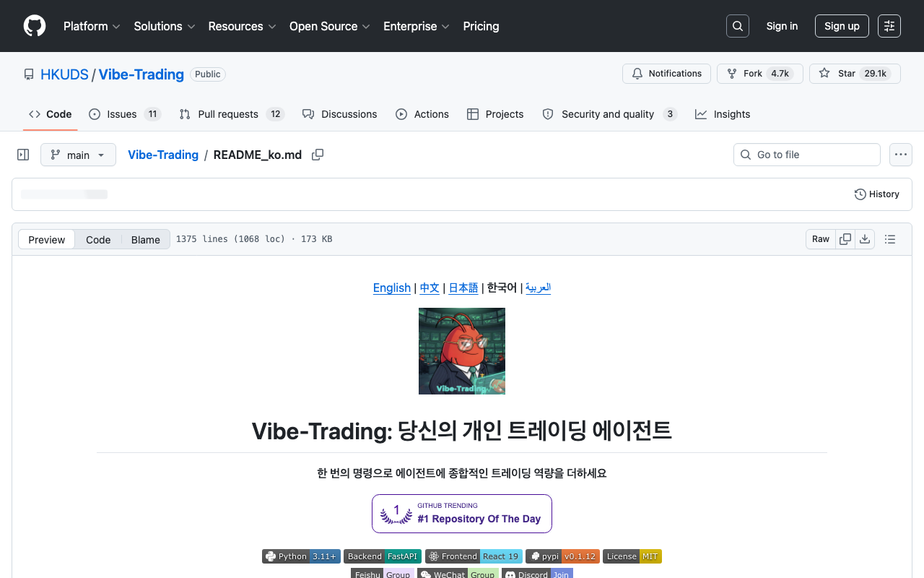
Task: Open appearance settings icon next to Sign up
Action: point(889,26)
